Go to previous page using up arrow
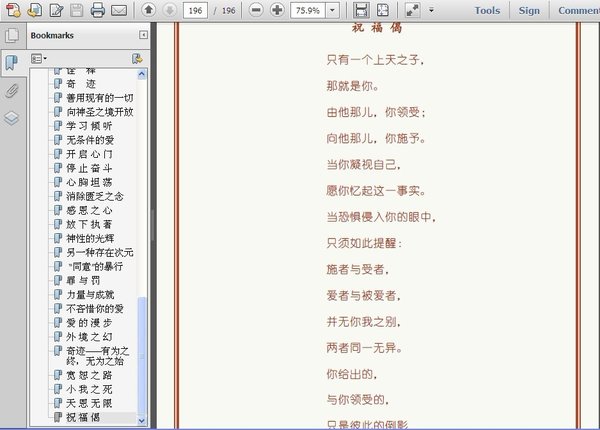 pyautogui.click(x=149, y=10)
